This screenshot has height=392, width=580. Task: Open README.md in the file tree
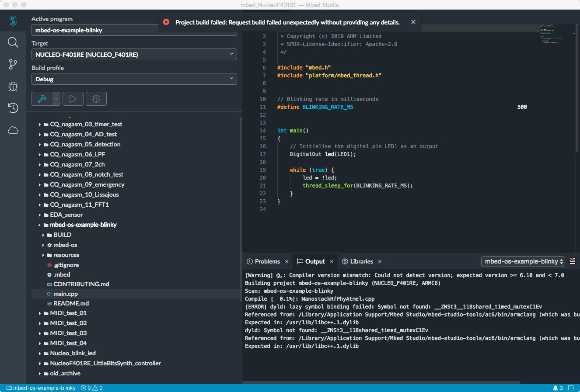(x=71, y=303)
